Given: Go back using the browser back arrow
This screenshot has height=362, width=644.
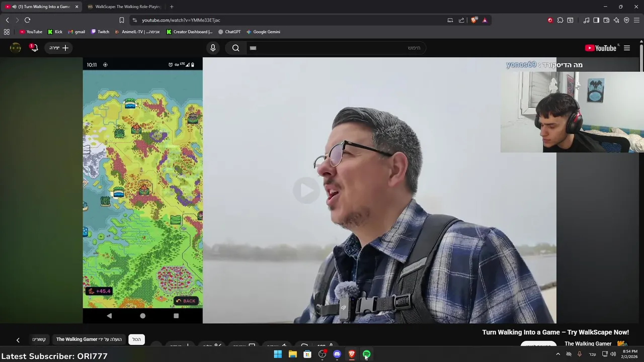Looking at the screenshot, I should click(7, 20).
